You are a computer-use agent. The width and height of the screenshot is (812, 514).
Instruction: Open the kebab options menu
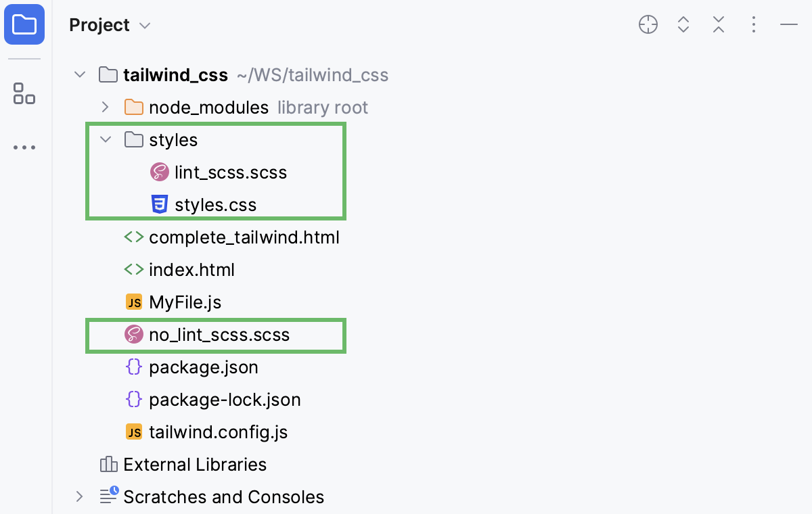click(754, 24)
